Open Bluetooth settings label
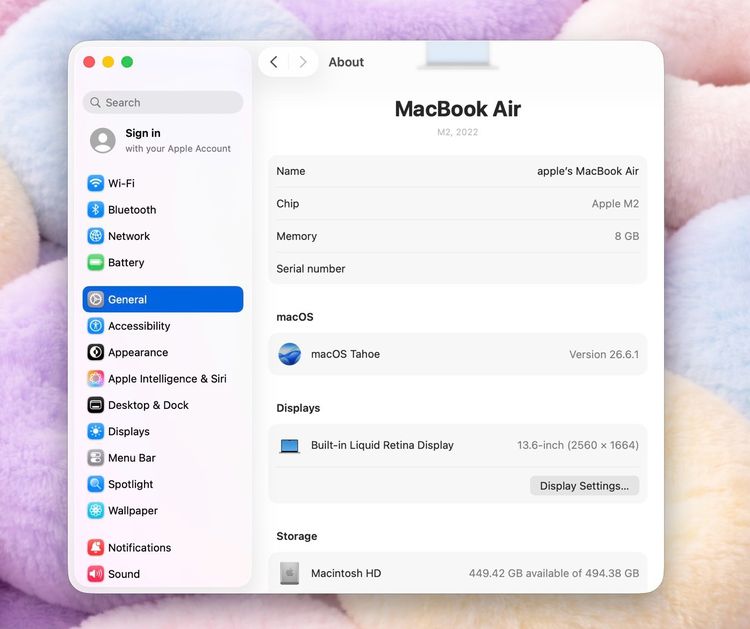 pyautogui.click(x=132, y=210)
